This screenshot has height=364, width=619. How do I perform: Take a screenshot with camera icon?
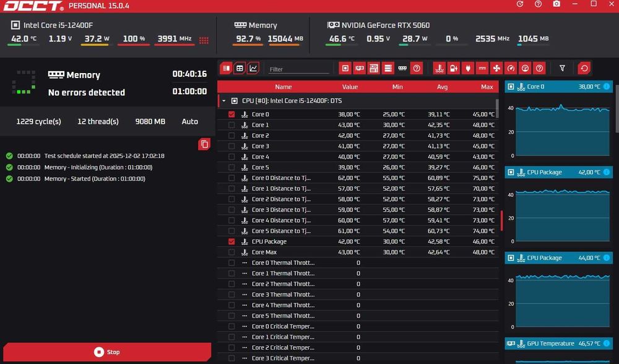coord(556,4)
